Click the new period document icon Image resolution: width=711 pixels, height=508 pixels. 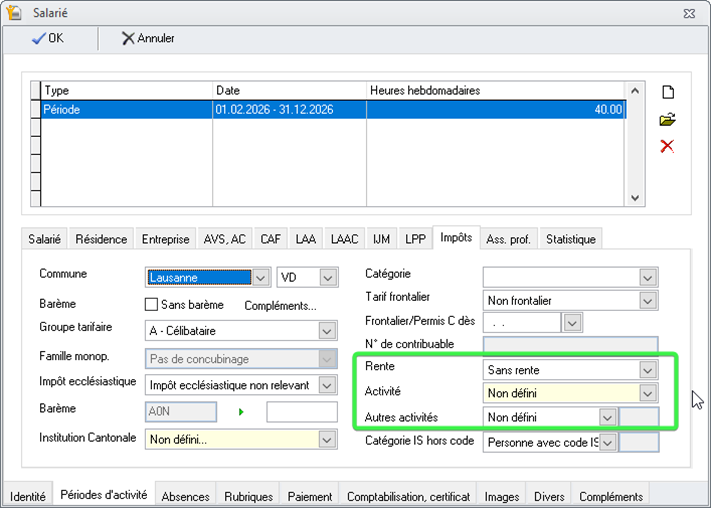pos(667,93)
